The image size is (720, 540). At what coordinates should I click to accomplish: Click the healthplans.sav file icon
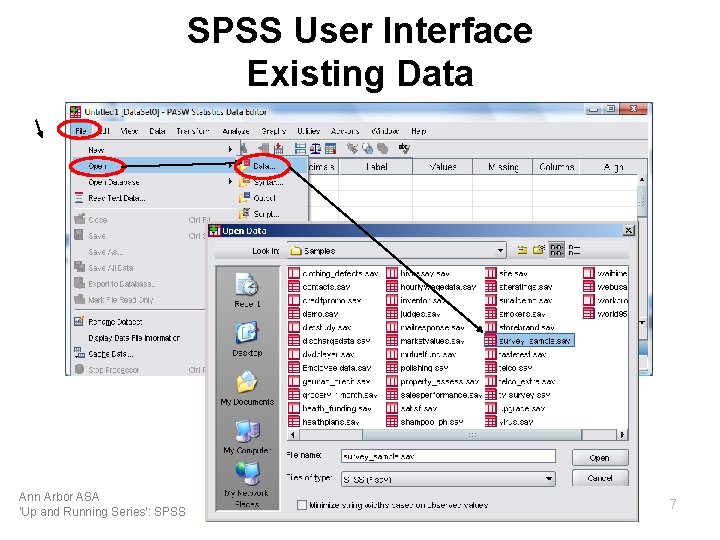294,422
